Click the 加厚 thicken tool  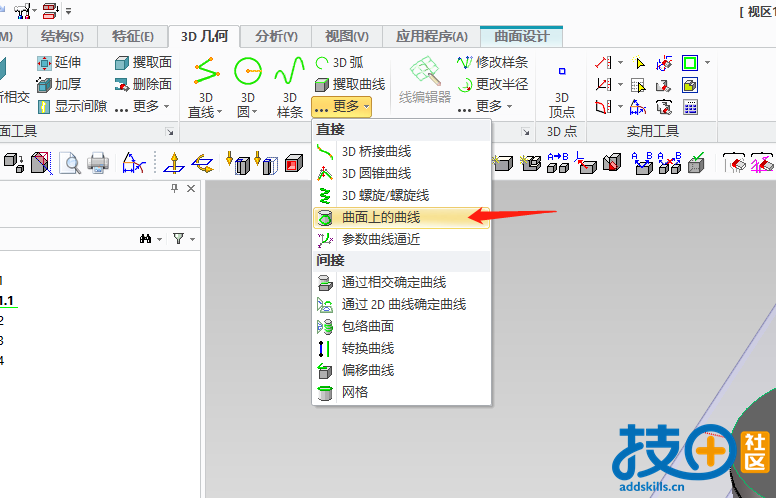tap(59, 84)
